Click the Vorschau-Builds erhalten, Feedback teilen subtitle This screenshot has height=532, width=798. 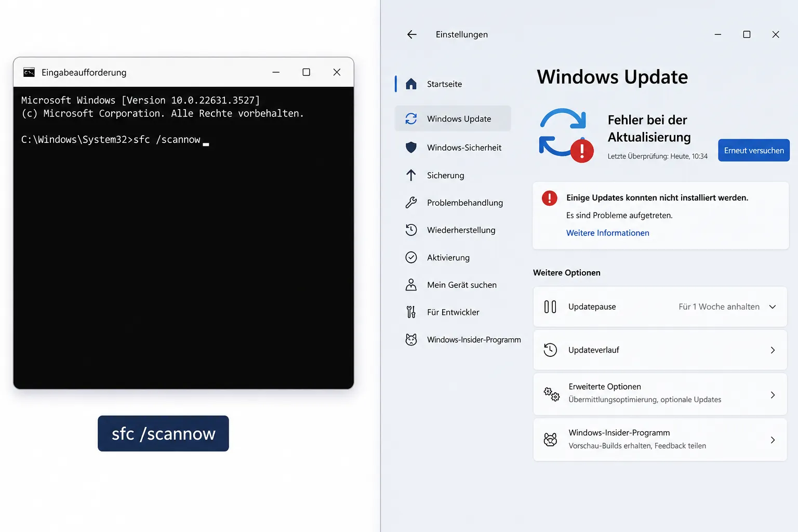pos(637,446)
